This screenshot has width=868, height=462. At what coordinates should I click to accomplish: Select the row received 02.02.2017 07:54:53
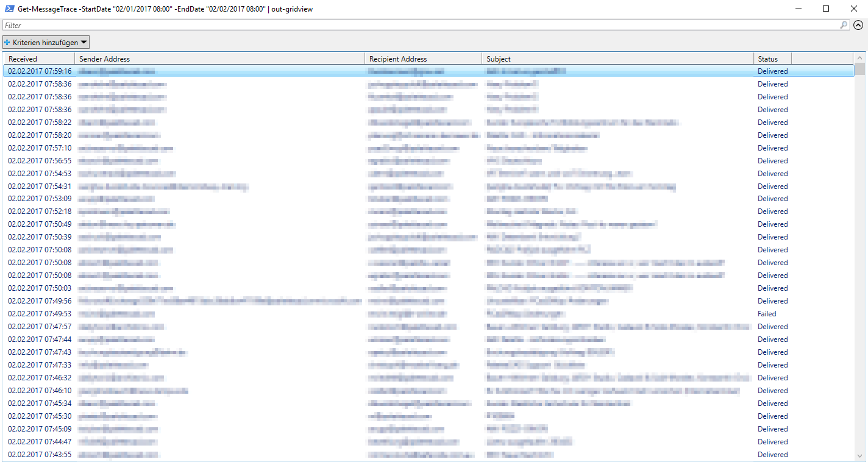(x=429, y=174)
